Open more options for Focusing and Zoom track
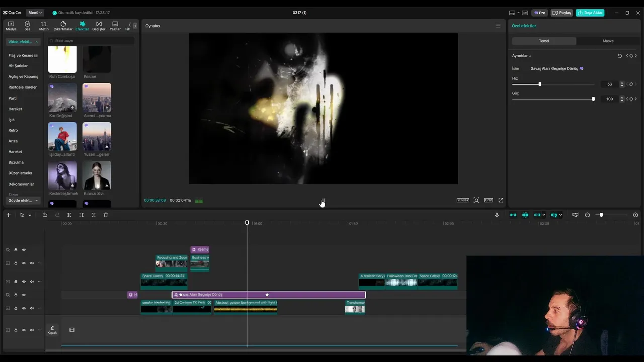Screen dimensions: 644x362 coord(40,263)
